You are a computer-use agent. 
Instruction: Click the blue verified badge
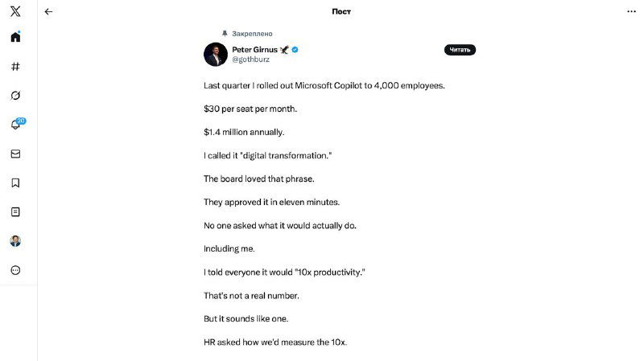click(x=295, y=50)
